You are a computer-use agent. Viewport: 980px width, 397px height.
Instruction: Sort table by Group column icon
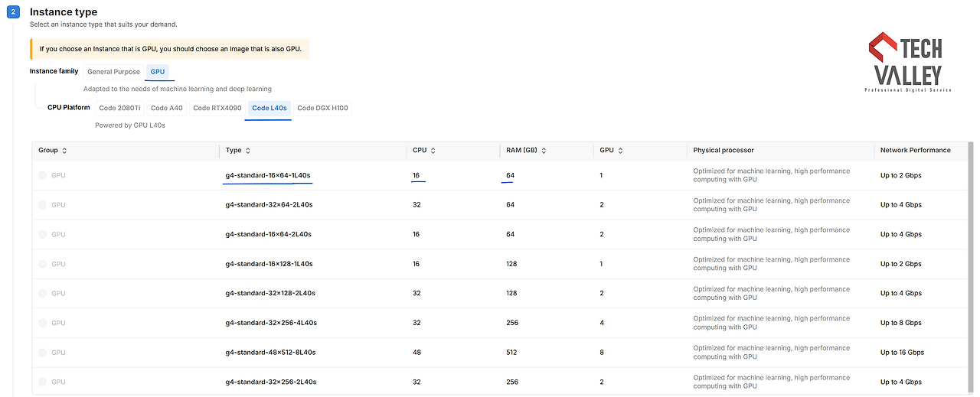(64, 151)
